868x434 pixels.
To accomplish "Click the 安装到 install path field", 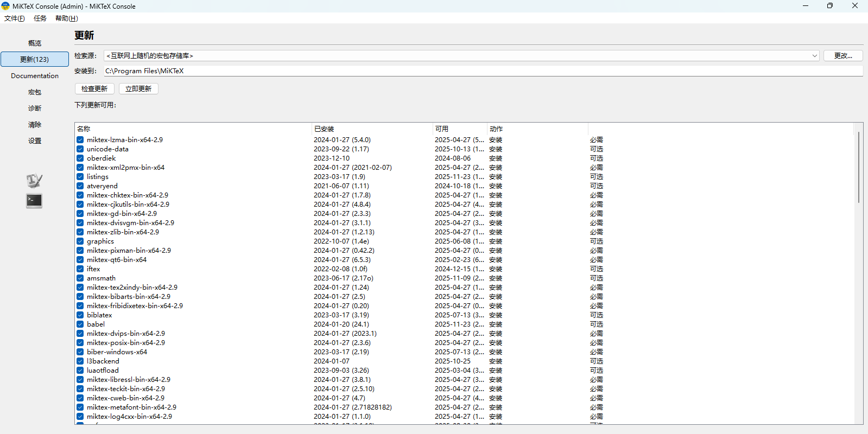I will tap(483, 71).
